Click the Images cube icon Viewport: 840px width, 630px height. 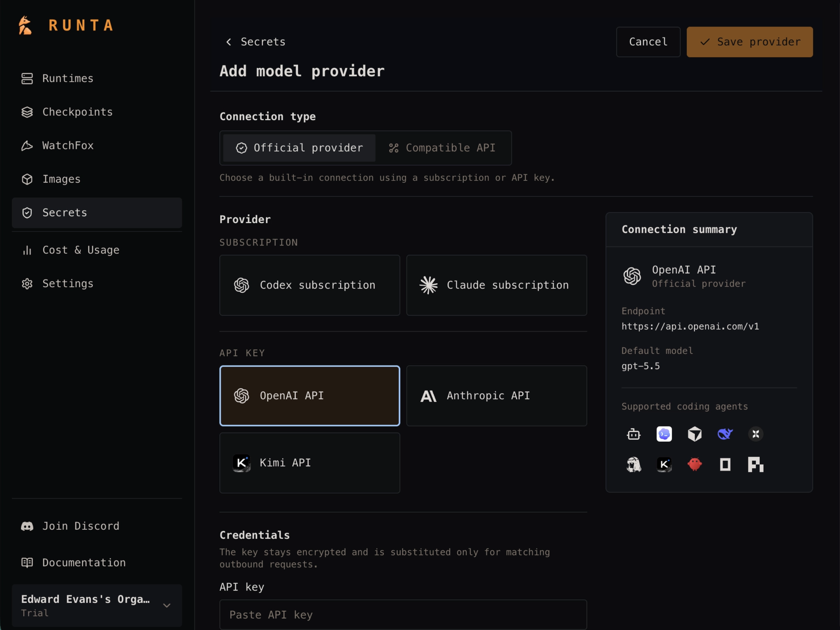[x=27, y=179]
